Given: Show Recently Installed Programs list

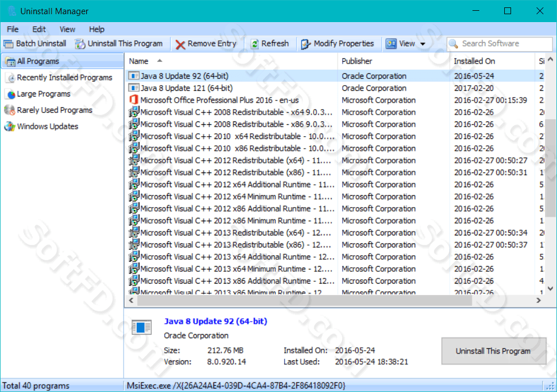Looking at the screenshot, I should (x=60, y=78).
